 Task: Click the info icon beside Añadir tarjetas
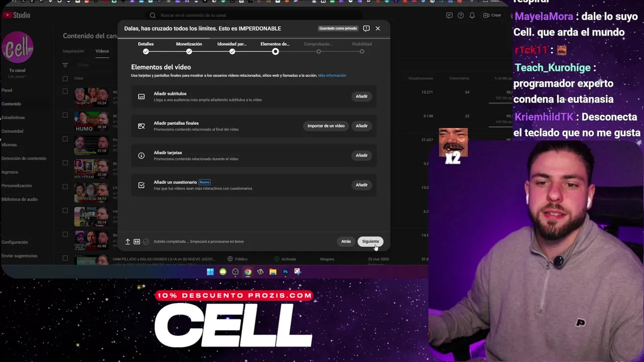click(141, 156)
